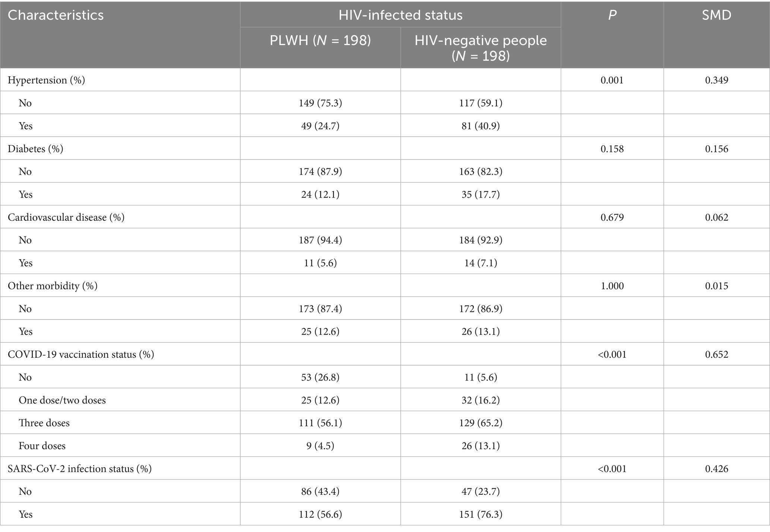Viewport: 770px width, 532px height.
Task: Select the One dose/two doses row label
Action: point(62,400)
